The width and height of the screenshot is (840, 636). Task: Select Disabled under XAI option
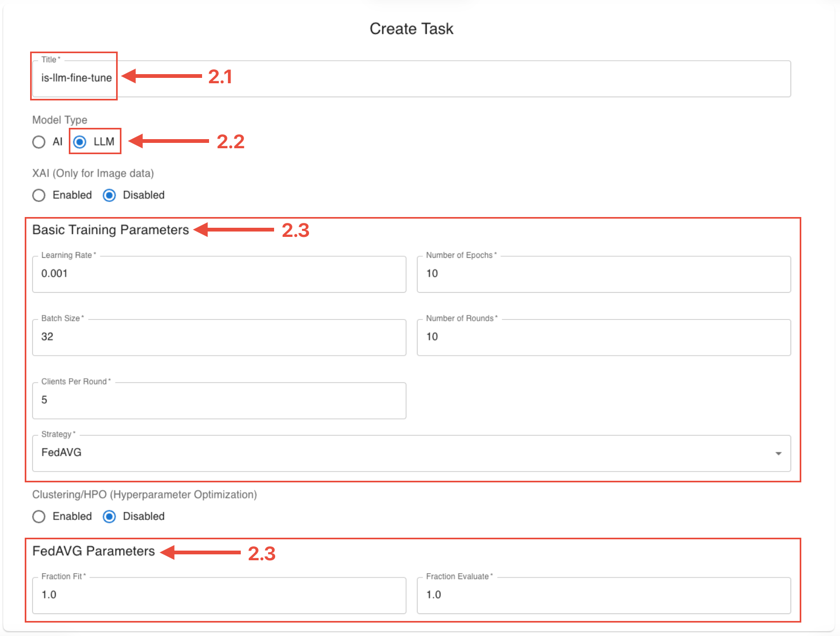(x=109, y=195)
